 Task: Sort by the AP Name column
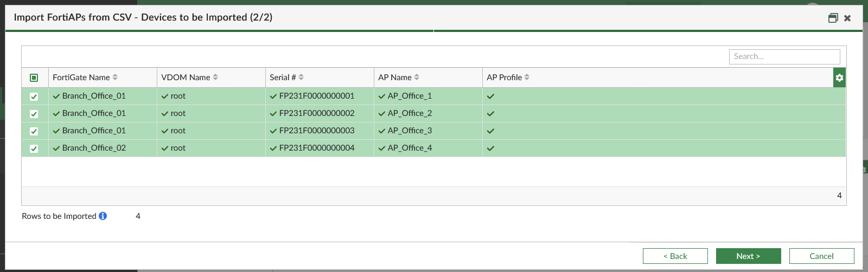pos(399,77)
